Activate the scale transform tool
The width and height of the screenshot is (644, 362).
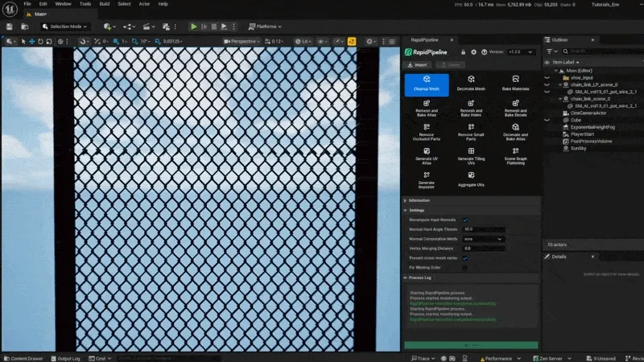(x=49, y=42)
